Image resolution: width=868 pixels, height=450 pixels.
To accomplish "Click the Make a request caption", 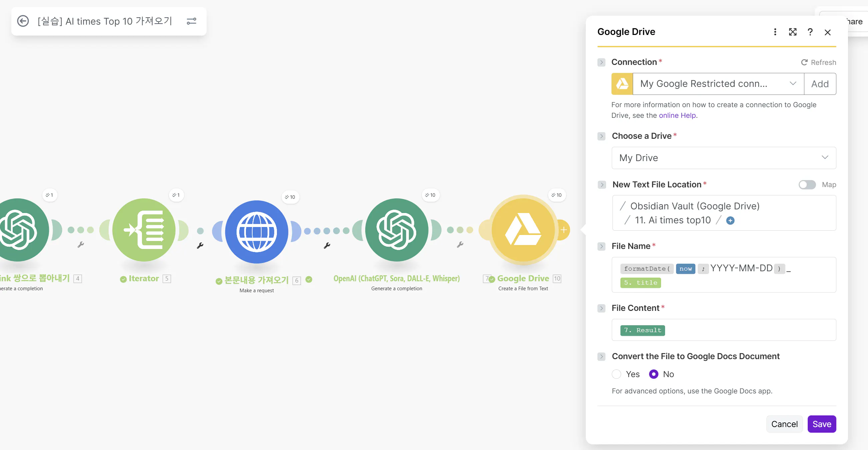I will [x=257, y=291].
